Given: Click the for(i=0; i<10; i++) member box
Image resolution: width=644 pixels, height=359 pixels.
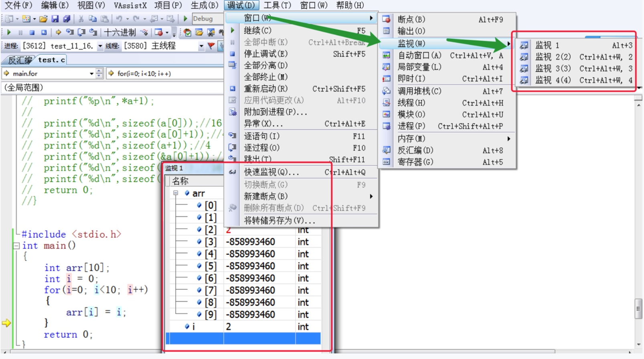Looking at the screenshot, I should point(165,74).
